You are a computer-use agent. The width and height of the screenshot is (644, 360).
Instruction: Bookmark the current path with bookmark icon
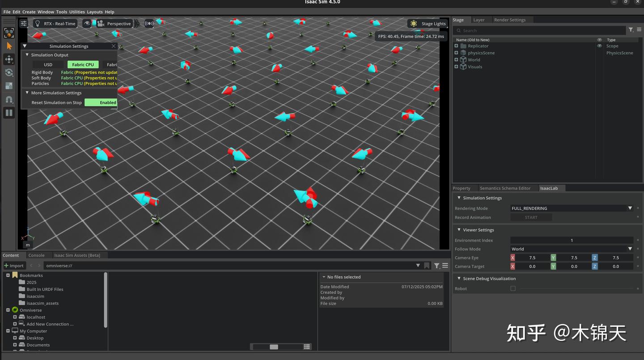tap(427, 266)
